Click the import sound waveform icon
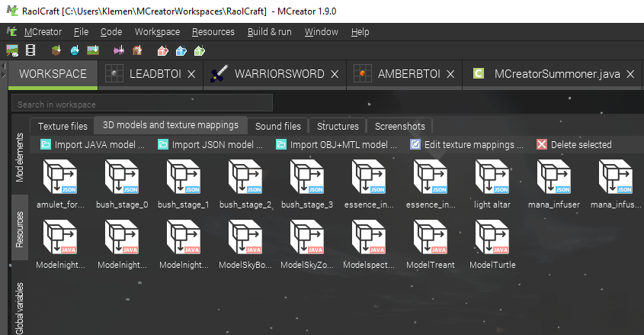Image resolution: width=644 pixels, height=335 pixels. pos(119,50)
